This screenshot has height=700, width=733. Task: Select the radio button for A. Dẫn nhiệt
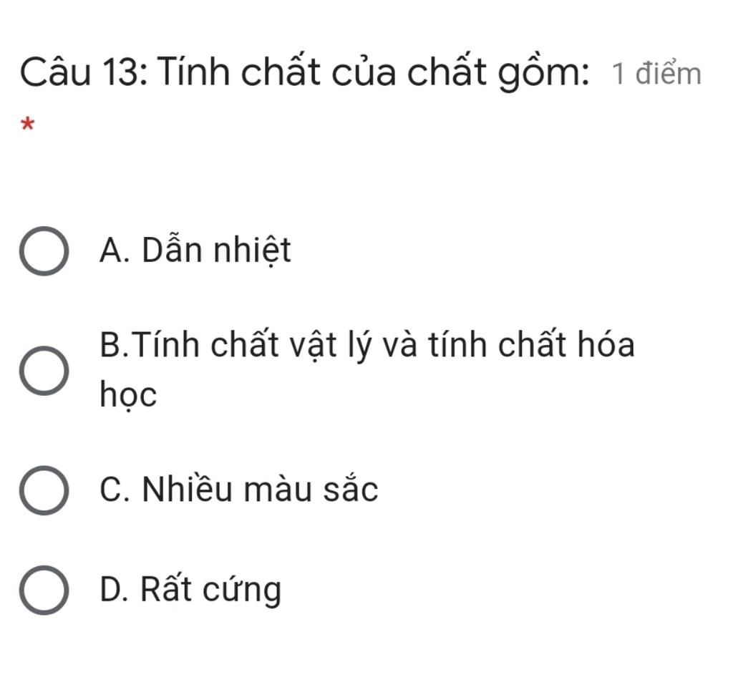[x=44, y=251]
